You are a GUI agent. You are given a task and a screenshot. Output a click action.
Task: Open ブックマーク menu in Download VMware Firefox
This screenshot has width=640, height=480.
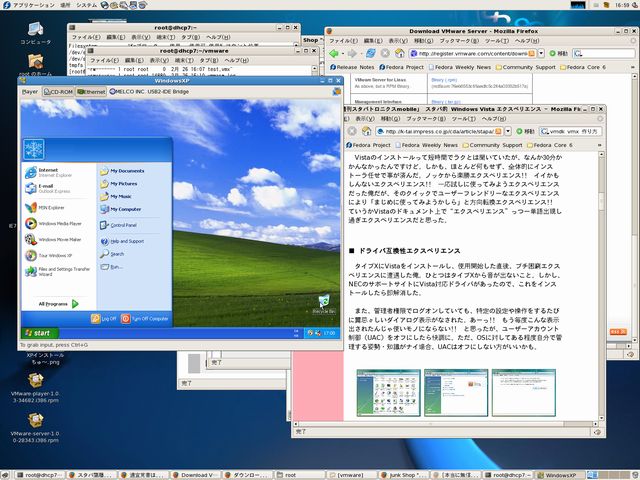coord(459,41)
